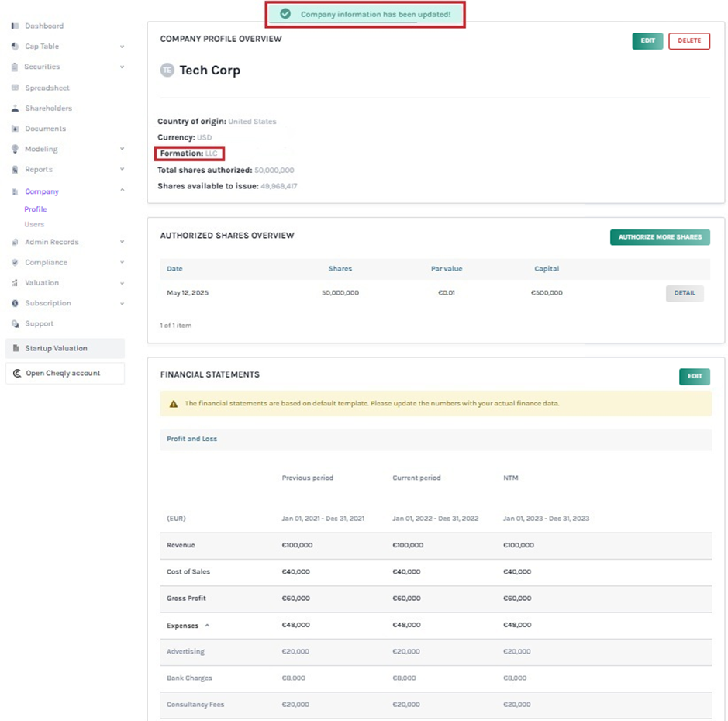Click the Cap Table pie chart icon
728x721 pixels.
click(15, 47)
